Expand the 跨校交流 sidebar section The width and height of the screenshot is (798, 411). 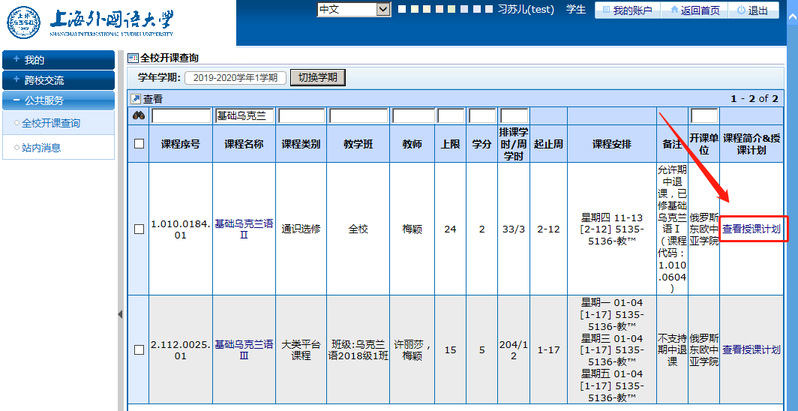pos(58,80)
